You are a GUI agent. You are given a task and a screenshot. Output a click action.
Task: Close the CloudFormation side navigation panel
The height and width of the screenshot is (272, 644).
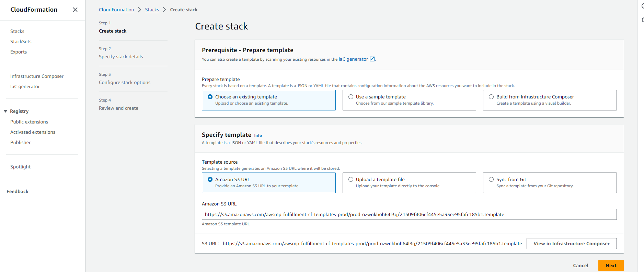pos(75,10)
